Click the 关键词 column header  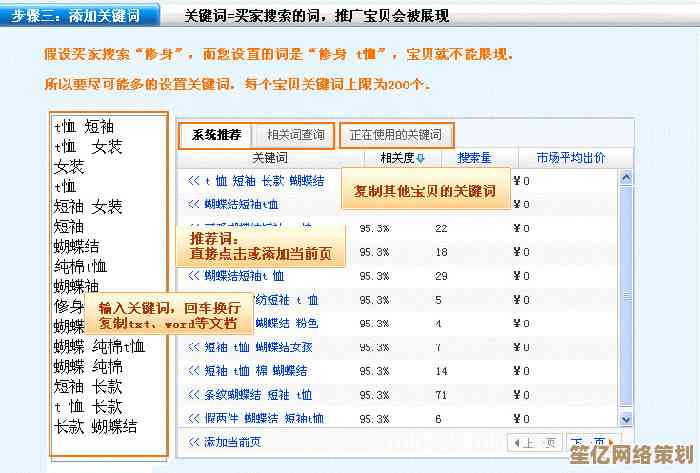[270, 158]
